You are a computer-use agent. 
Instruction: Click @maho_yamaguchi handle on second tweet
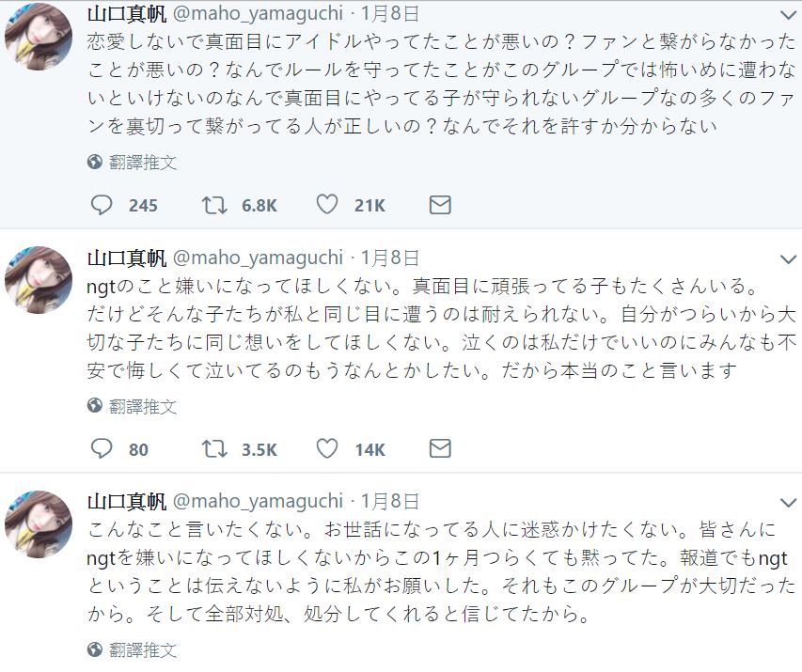[x=257, y=258]
